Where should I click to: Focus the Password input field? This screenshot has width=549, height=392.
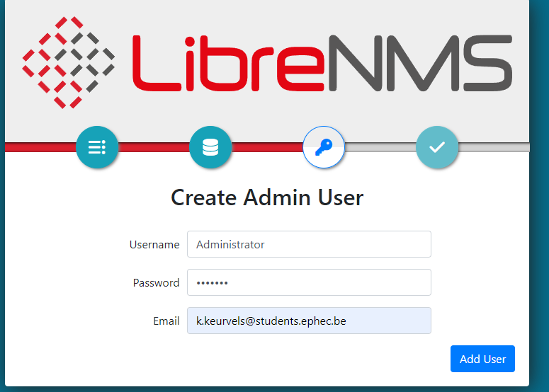point(309,282)
